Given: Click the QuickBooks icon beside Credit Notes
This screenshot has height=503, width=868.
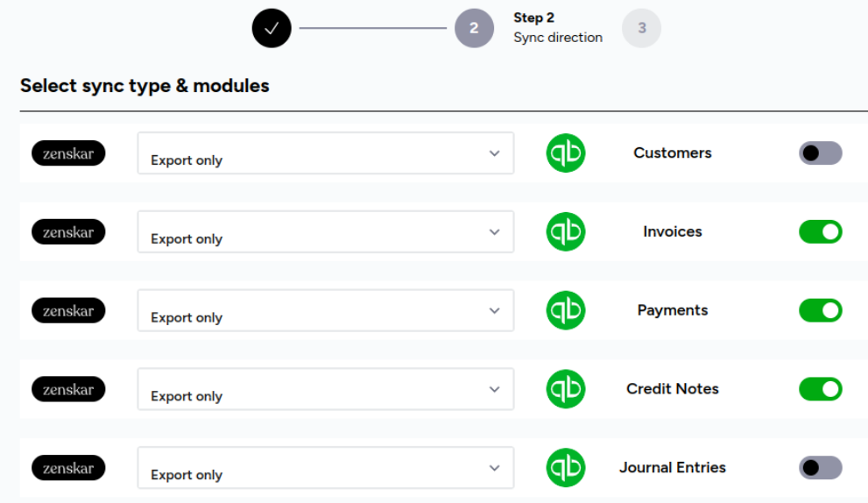Looking at the screenshot, I should click(566, 389).
